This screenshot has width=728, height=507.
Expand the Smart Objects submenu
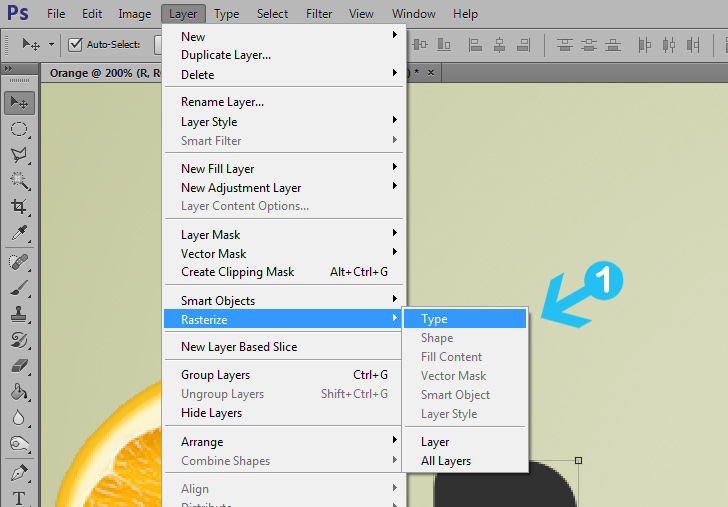[x=395, y=299]
